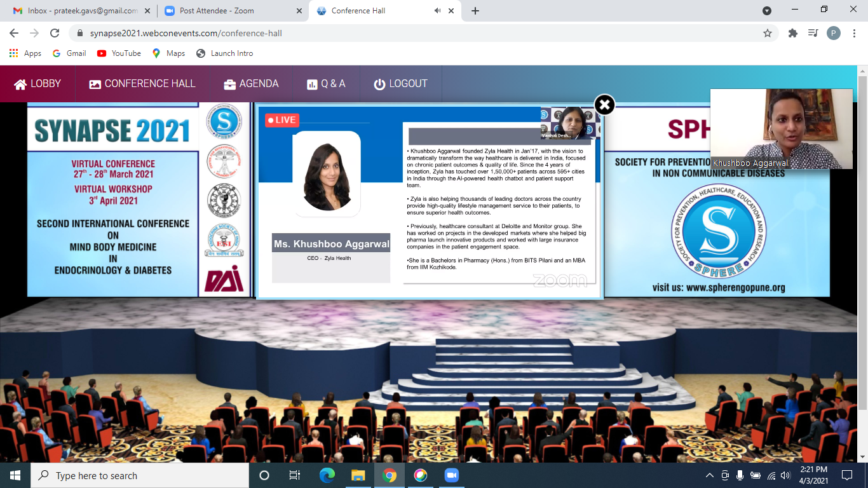
Task: Click the Logout button
Action: (x=400, y=84)
